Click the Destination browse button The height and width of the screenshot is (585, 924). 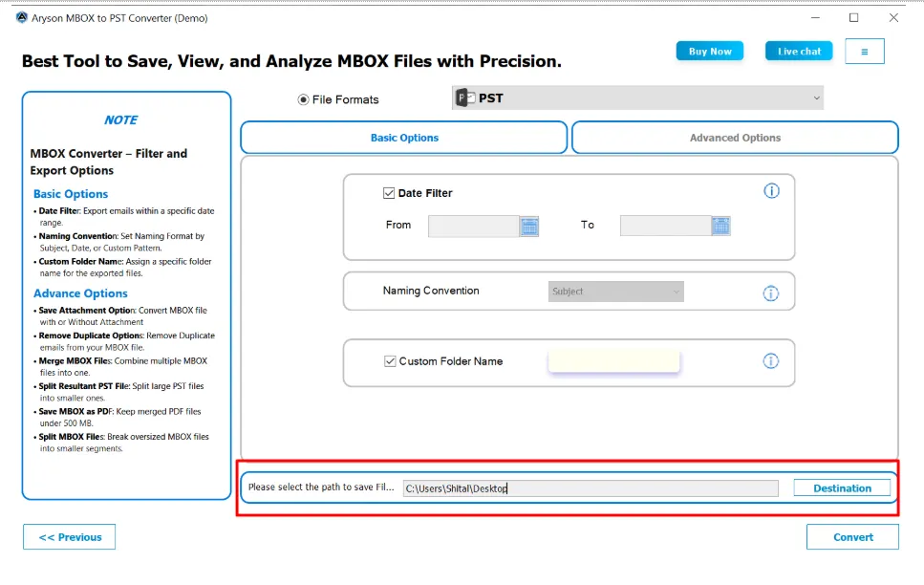[842, 488]
